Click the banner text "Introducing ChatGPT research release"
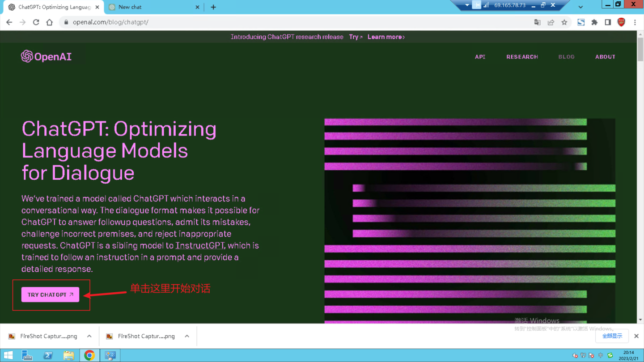 click(287, 37)
